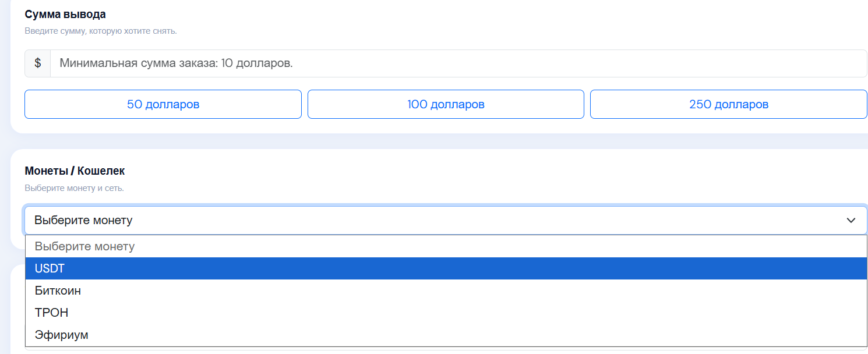Choose the 50 долларов preset amount

(x=163, y=104)
